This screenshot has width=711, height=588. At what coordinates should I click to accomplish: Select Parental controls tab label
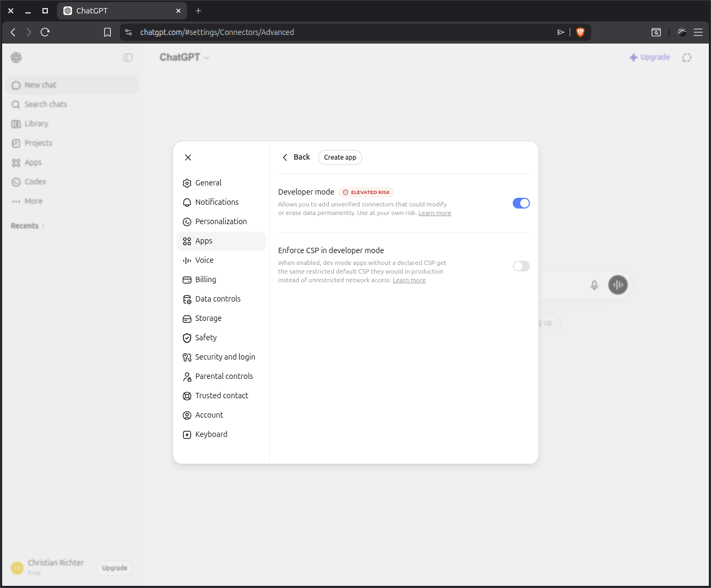[x=224, y=376]
